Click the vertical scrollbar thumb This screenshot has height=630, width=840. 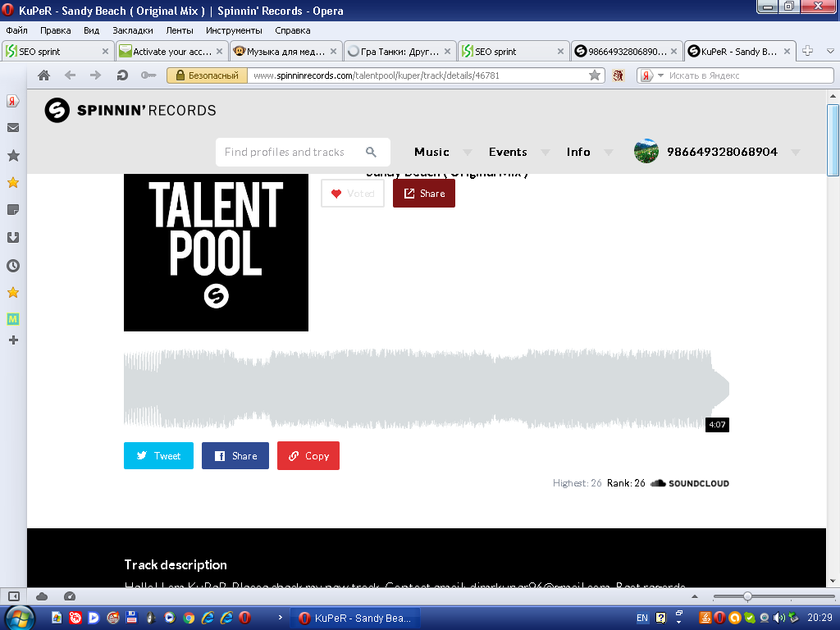pyautogui.click(x=833, y=140)
